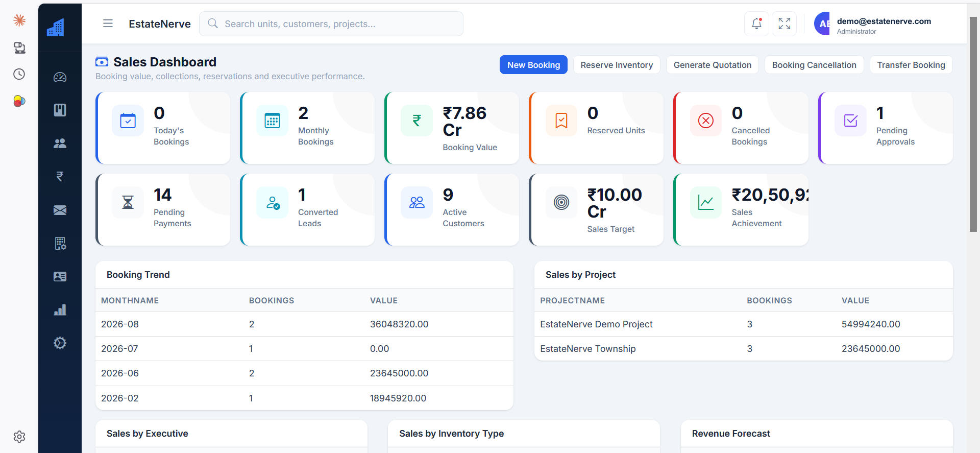Click the Sales Achievement line chart icon

706,202
